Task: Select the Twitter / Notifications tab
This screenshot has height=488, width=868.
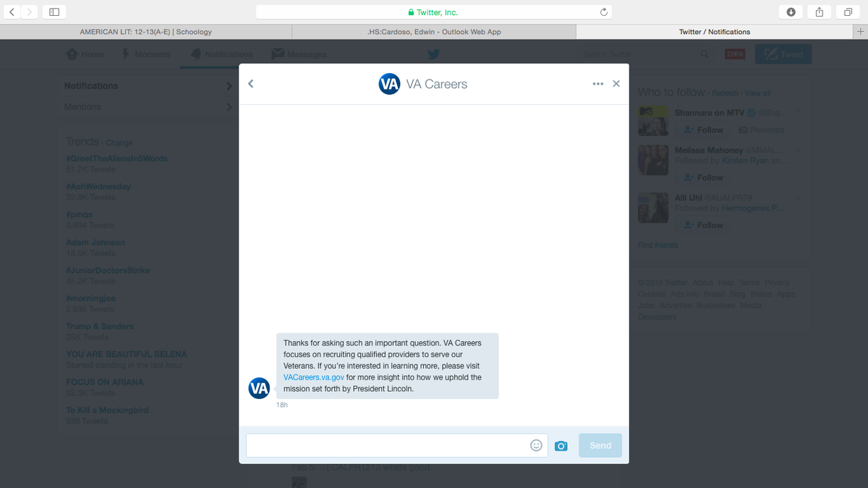Action: [715, 32]
